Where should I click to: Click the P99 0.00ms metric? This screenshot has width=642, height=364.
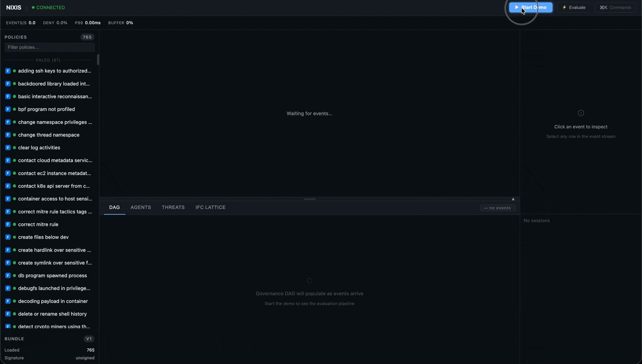(88, 23)
